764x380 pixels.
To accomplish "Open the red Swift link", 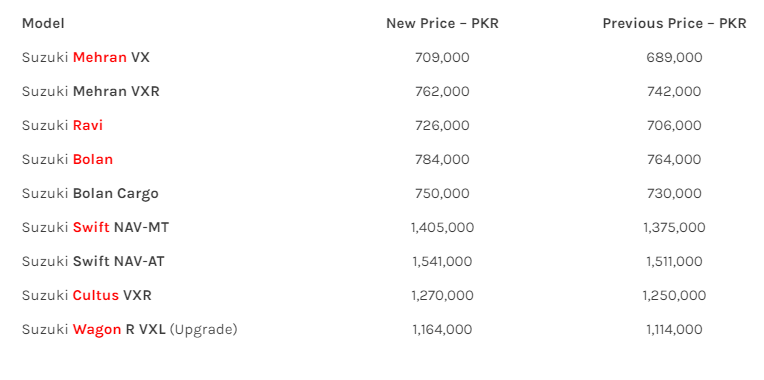I will 91,228.
